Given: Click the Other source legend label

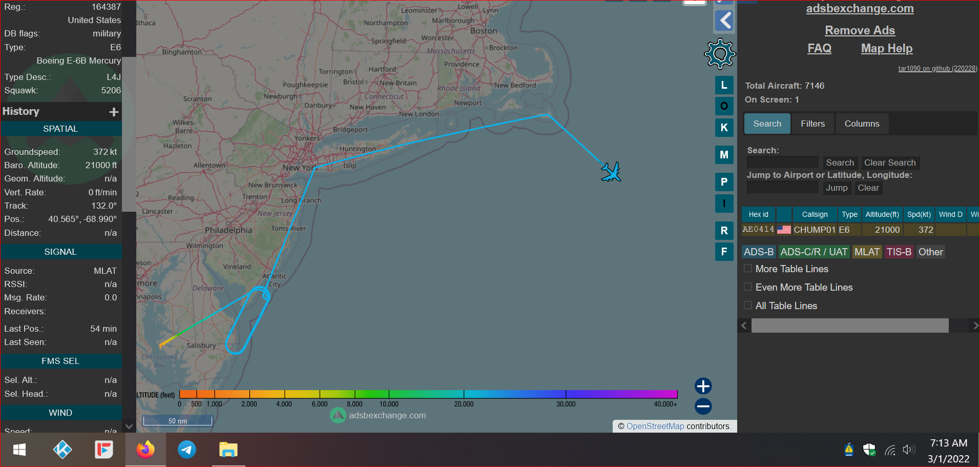Looking at the screenshot, I should point(930,252).
